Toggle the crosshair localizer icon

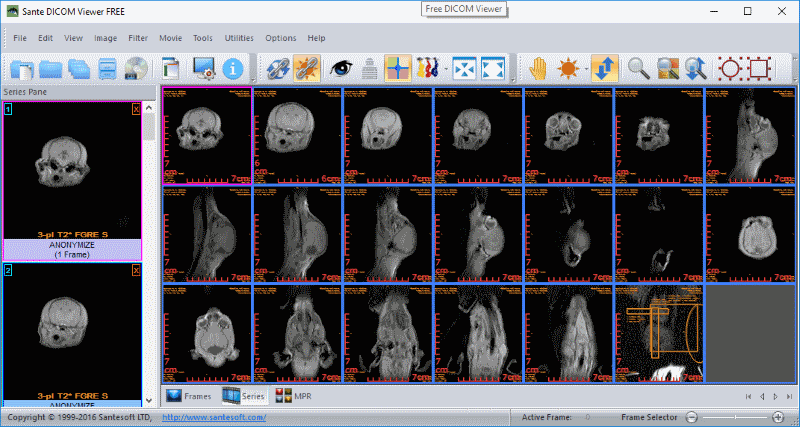coord(398,68)
